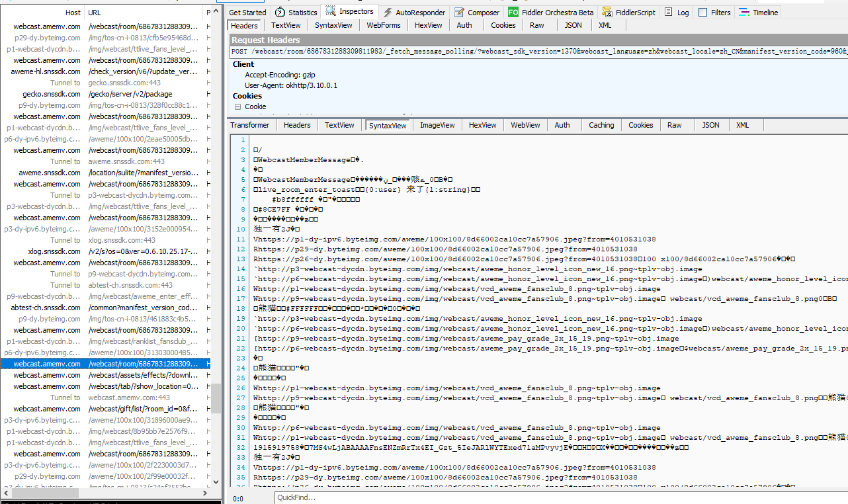Open the Get Started tab
The image size is (848, 504).
(x=247, y=12)
